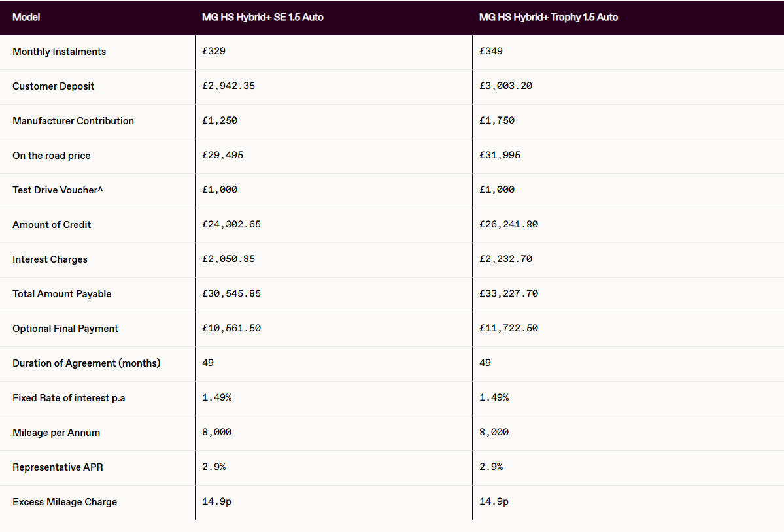Click the Model column header
This screenshot has height=532, width=784.
pos(26,17)
